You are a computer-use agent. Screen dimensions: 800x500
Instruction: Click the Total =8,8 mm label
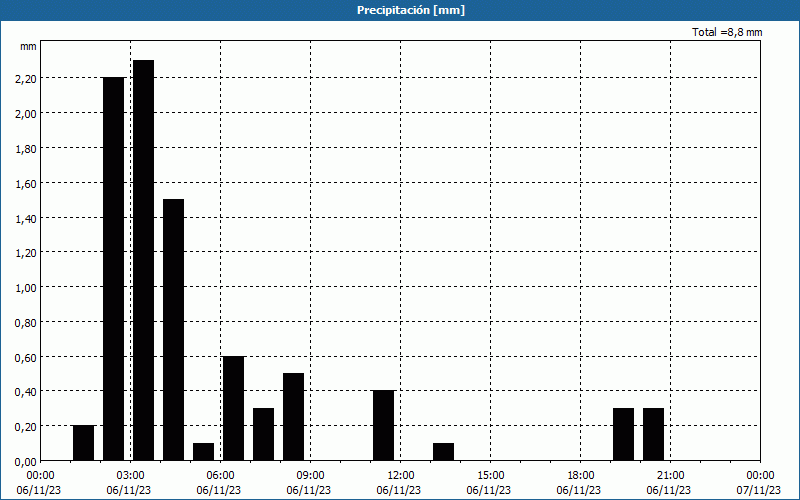click(x=727, y=32)
